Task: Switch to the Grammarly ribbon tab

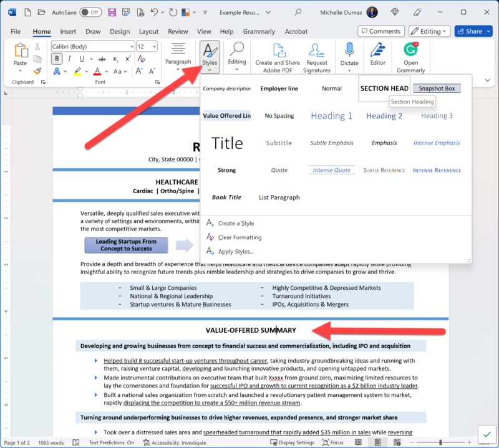Action: point(259,31)
